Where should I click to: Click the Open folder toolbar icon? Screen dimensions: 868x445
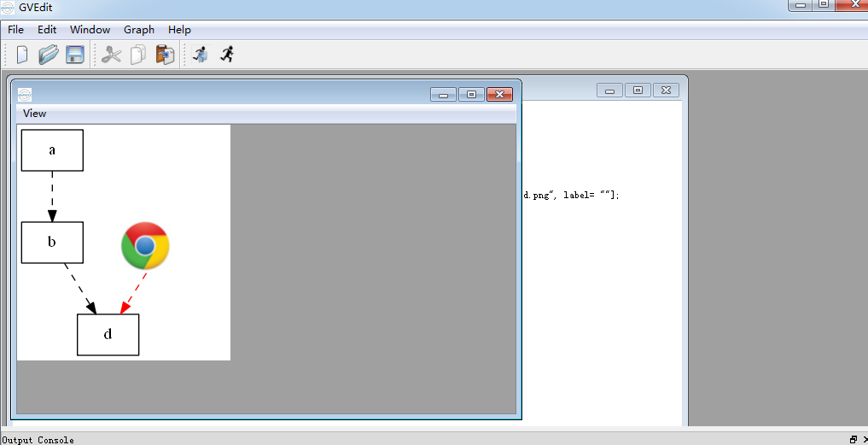click(48, 55)
